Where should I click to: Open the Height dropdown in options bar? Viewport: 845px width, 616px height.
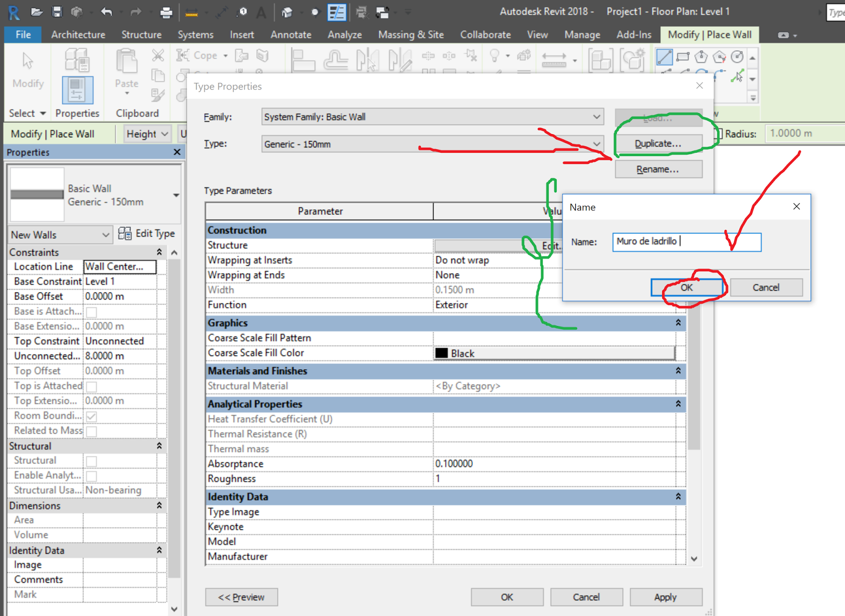[147, 134]
